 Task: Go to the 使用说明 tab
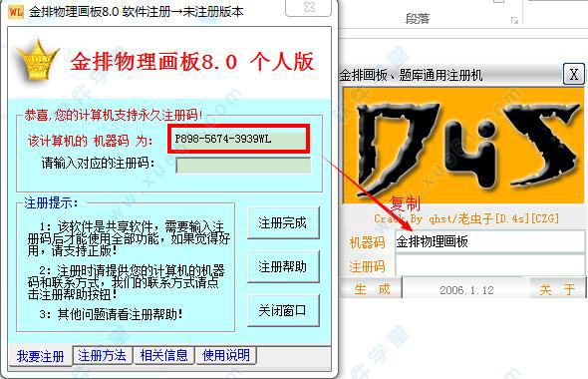[x=226, y=355]
